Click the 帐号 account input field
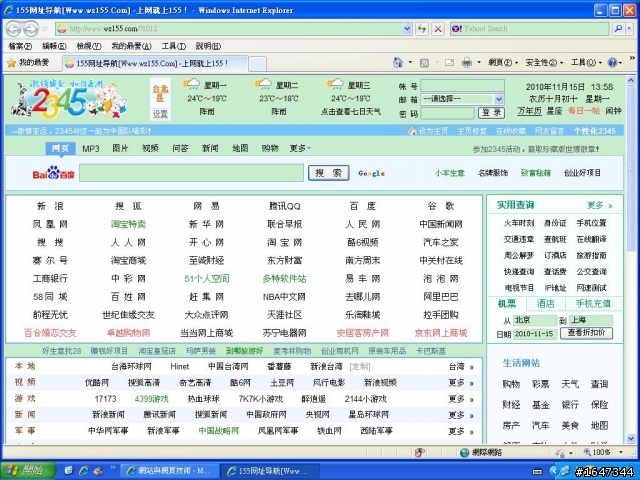 [x=462, y=85]
